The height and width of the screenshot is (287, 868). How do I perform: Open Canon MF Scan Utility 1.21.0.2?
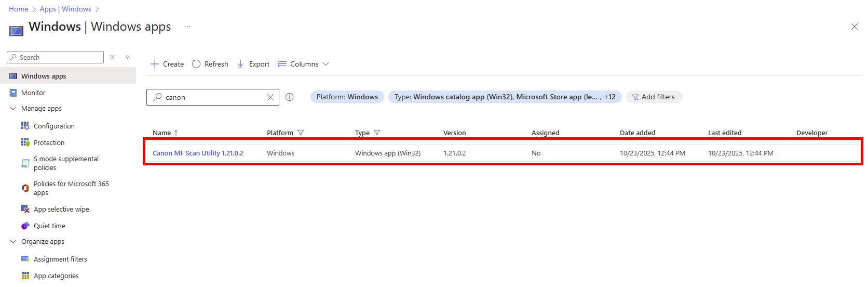pos(198,153)
